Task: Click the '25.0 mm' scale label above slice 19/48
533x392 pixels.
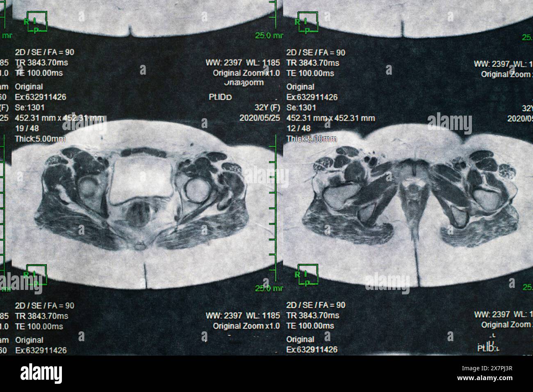Action: point(269,36)
